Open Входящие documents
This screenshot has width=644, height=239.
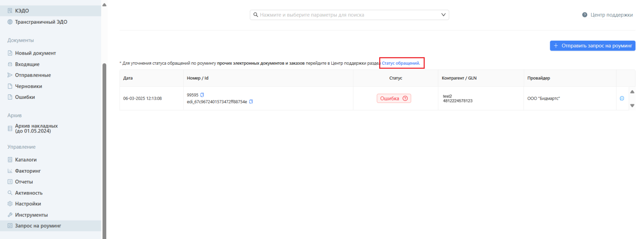tap(27, 64)
